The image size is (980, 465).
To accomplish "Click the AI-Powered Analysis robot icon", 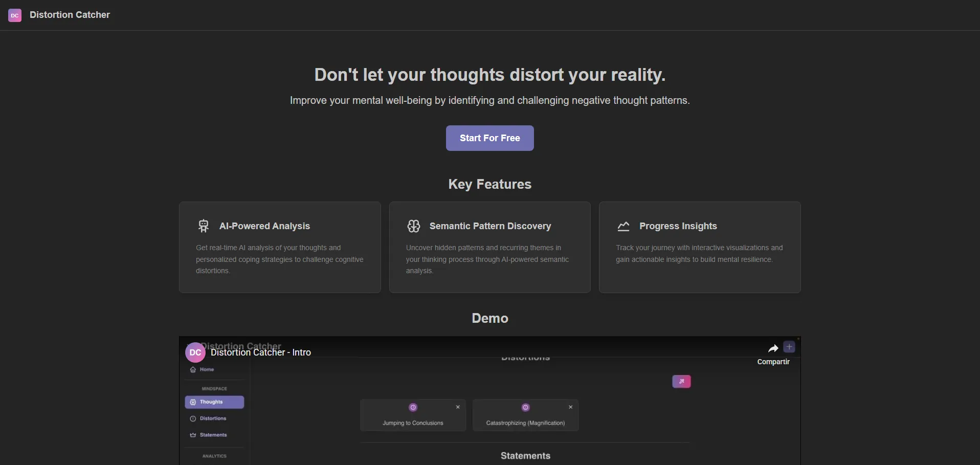I will click(x=204, y=226).
